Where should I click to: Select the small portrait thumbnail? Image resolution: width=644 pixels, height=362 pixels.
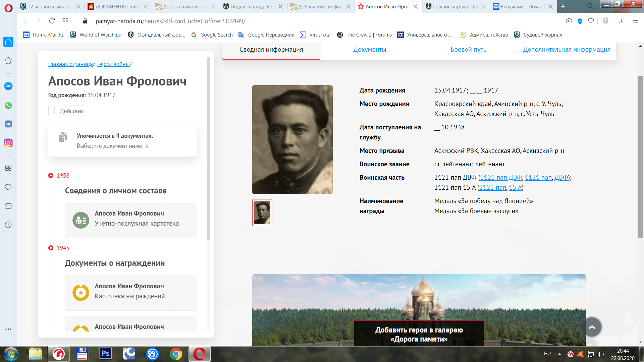pyautogui.click(x=262, y=213)
